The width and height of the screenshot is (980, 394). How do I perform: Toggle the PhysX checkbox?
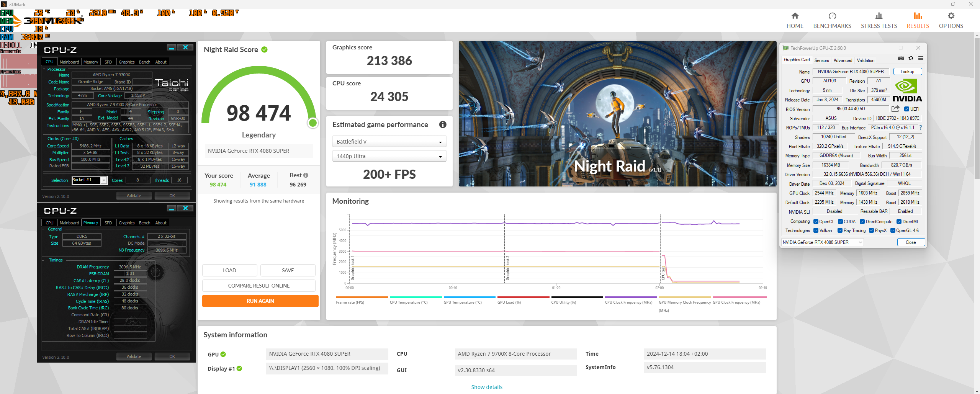click(x=871, y=231)
